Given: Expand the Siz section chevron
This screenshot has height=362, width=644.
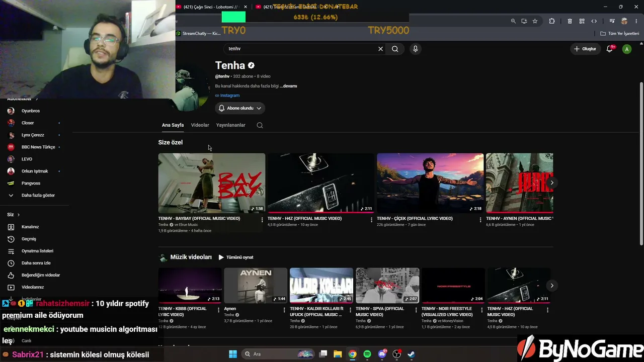Looking at the screenshot, I should pyautogui.click(x=19, y=215).
